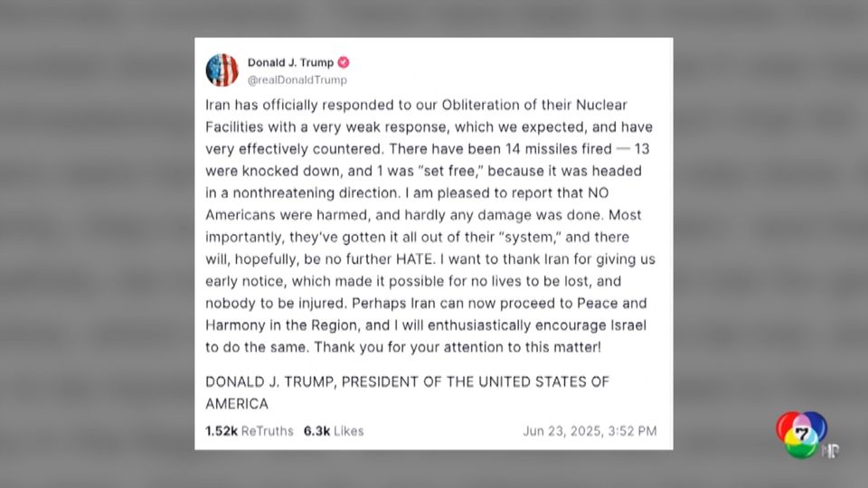
Task: Click the blurred background beside the post card
Action: point(97,243)
